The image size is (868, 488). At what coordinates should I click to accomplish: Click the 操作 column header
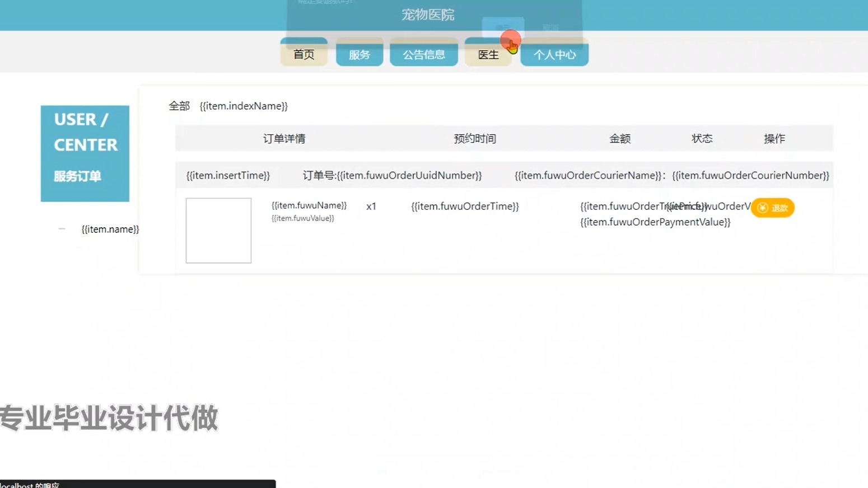pos(774,138)
